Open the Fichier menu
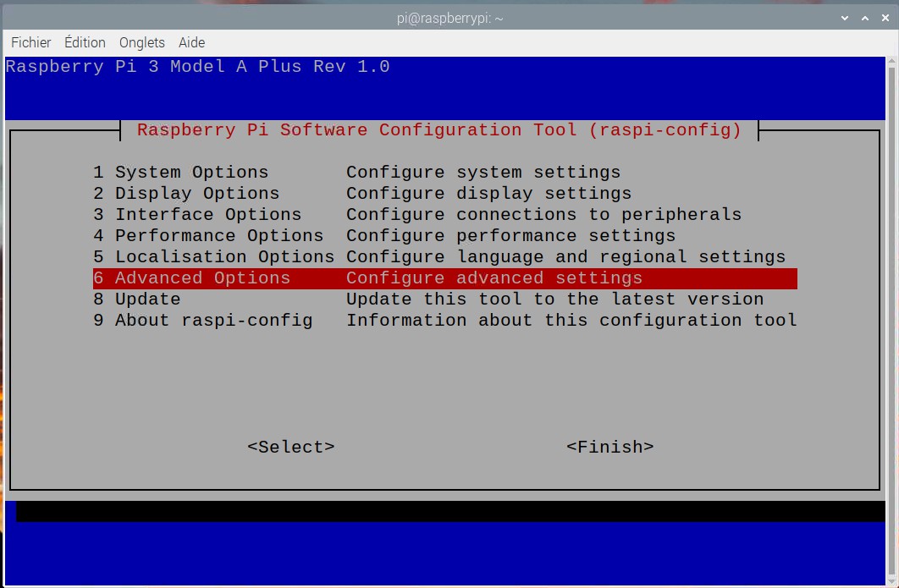Image resolution: width=899 pixels, height=588 pixels. click(x=31, y=42)
